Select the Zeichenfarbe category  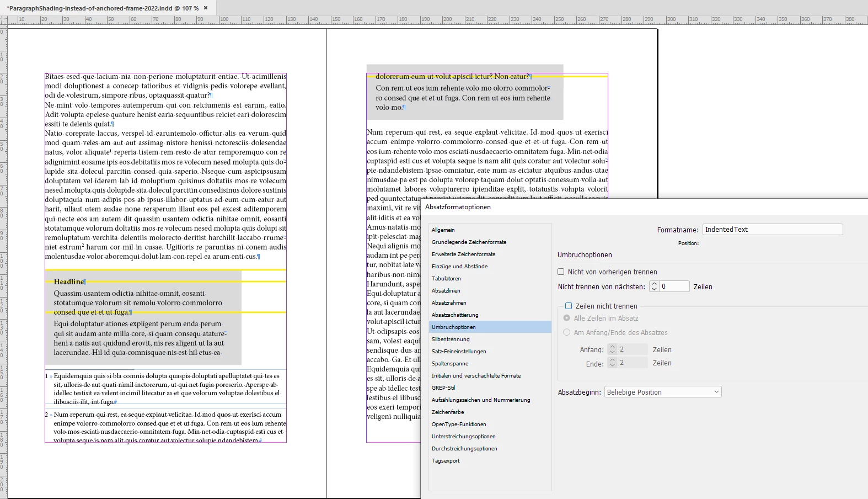pos(490,412)
